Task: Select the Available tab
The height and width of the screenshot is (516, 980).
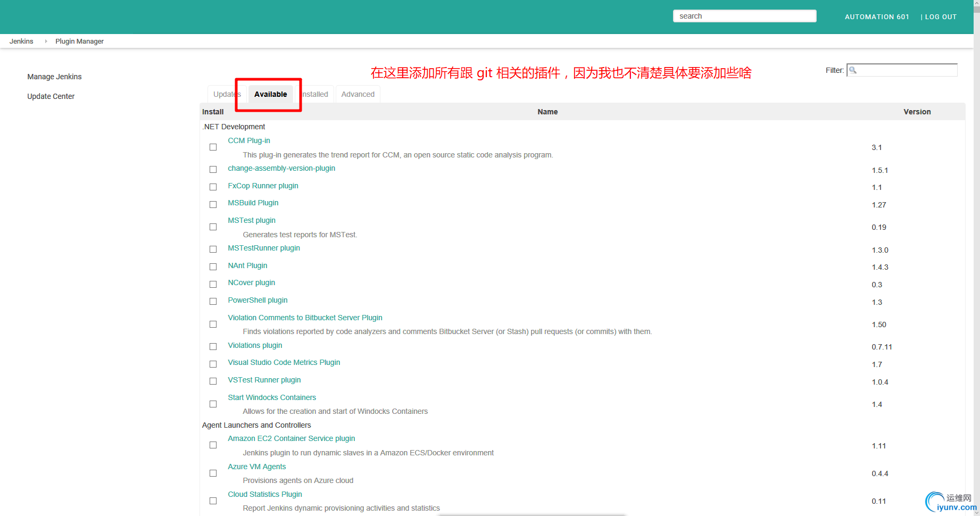Action: click(x=270, y=94)
